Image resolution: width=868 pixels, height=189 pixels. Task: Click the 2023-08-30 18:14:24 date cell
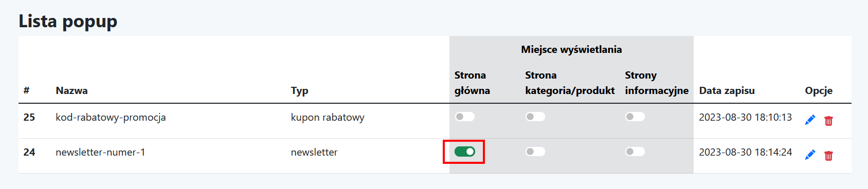pos(745,153)
